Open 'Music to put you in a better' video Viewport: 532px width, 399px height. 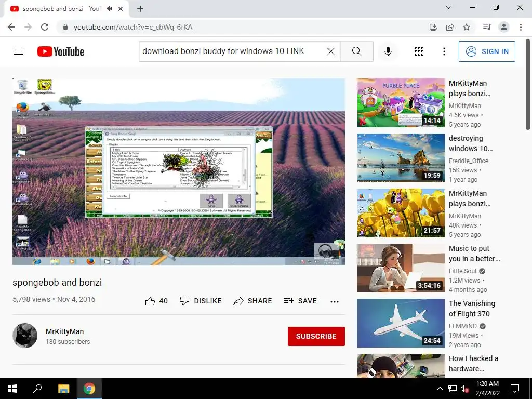tap(474, 254)
